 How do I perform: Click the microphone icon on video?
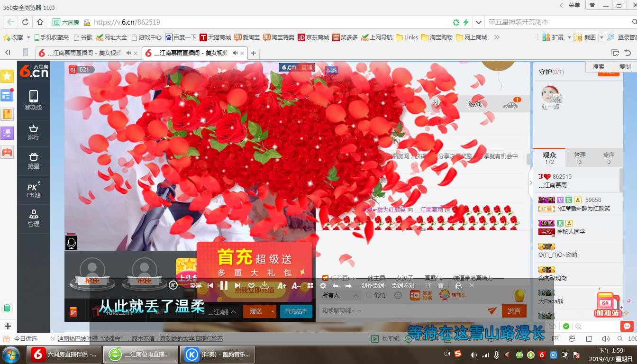coord(71,243)
